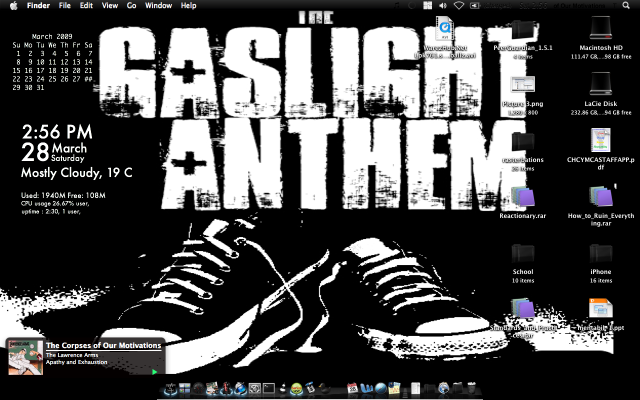Image resolution: width=640 pixels, height=400 pixels.
Task: Select the How_to_Ruin_Everything.rar archive
Action: tap(601, 197)
